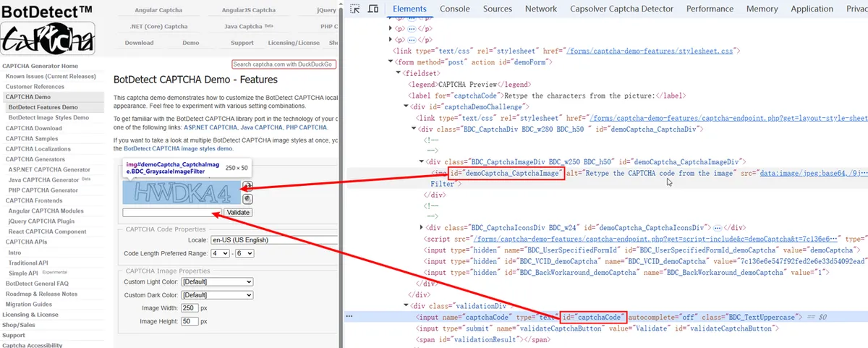The width and height of the screenshot is (868, 348).
Task: Open the Locale dropdown
Action: (273, 239)
